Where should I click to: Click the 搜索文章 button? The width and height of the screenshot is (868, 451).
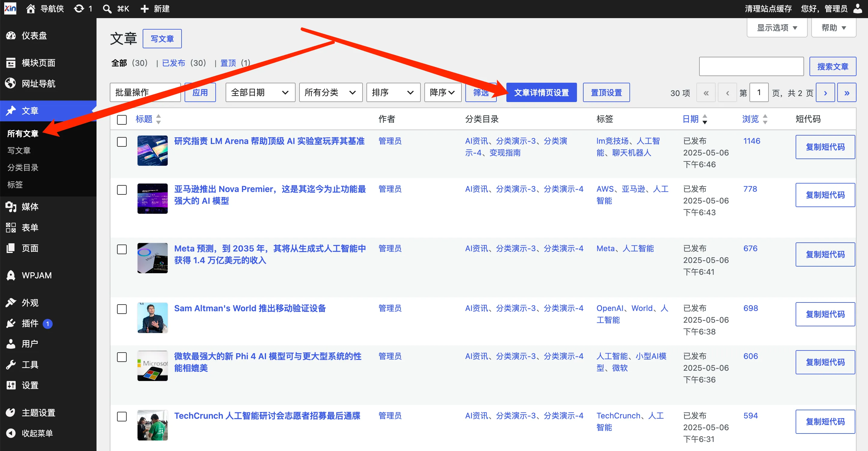point(833,66)
